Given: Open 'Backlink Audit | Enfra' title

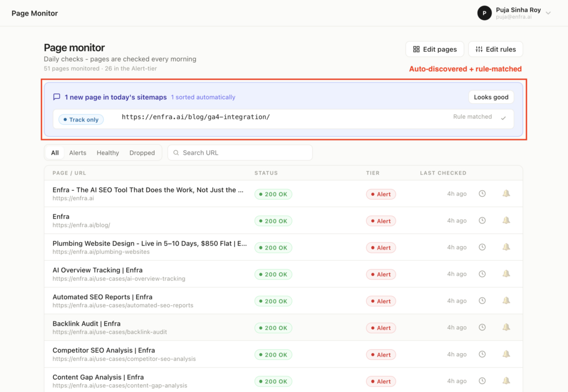Looking at the screenshot, I should (87, 324).
